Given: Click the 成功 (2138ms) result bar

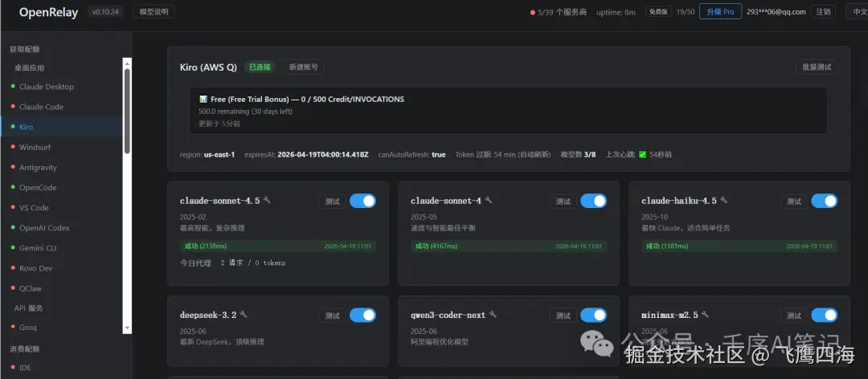Looking at the screenshot, I should coord(278,246).
